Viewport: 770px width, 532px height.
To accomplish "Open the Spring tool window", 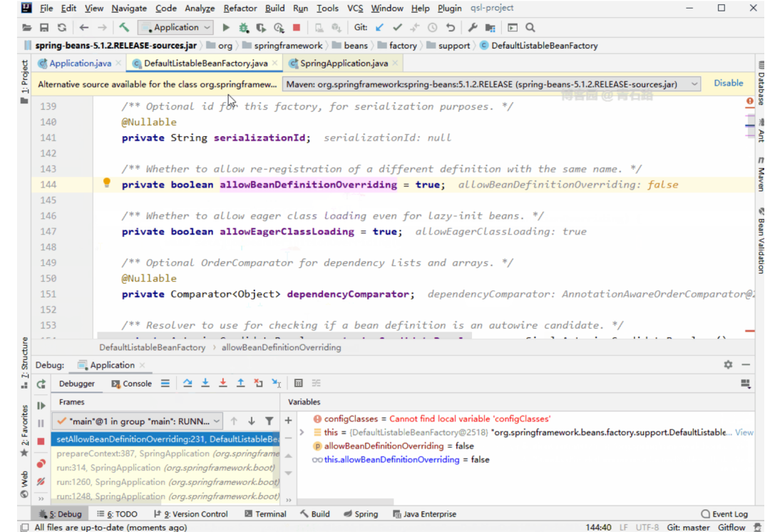I will [x=361, y=514].
